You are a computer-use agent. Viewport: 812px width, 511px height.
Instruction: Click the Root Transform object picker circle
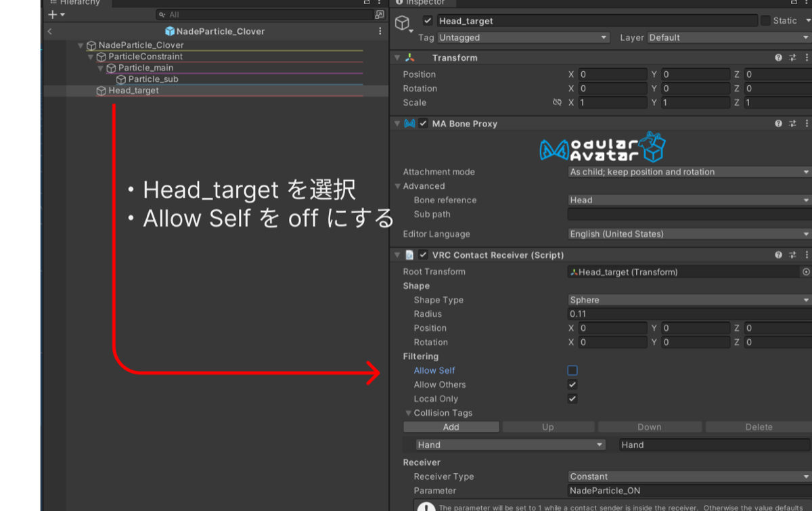(x=806, y=271)
